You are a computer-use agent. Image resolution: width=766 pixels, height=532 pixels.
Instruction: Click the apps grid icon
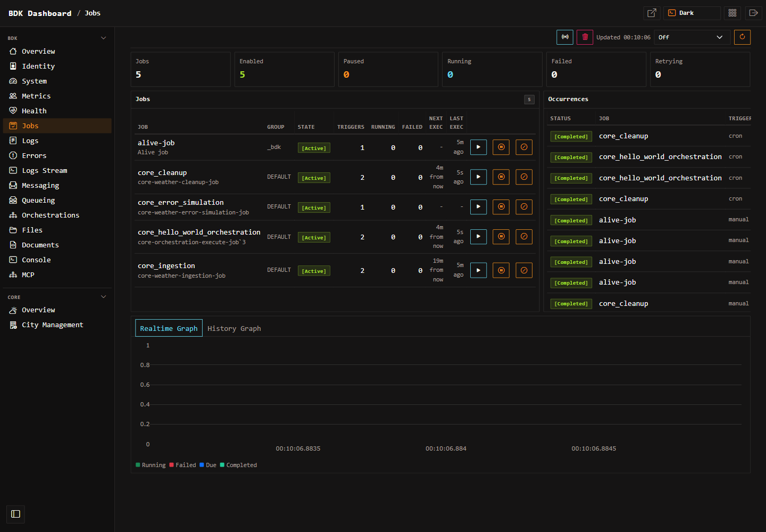(732, 13)
